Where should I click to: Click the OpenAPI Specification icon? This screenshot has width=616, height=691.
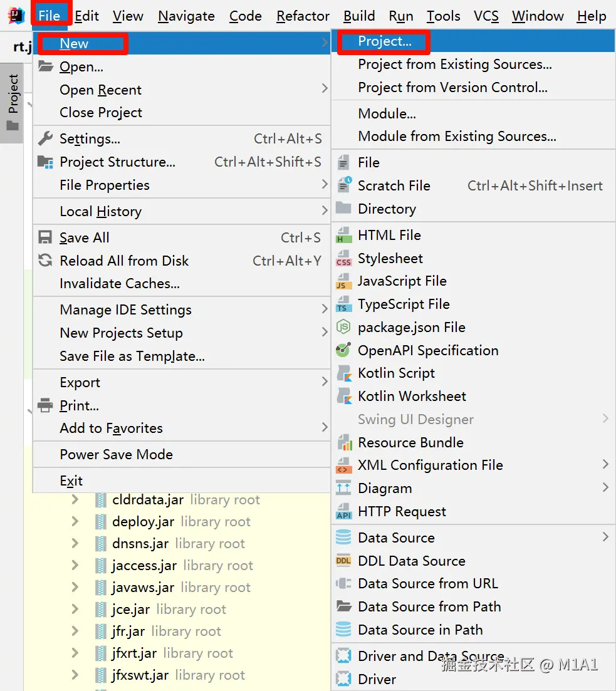point(343,351)
